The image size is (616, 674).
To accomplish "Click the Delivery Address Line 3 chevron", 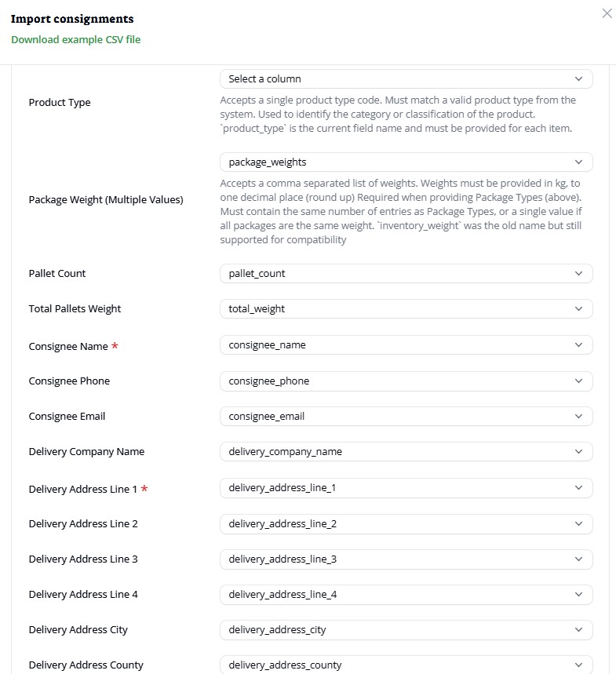I will pyautogui.click(x=578, y=559).
